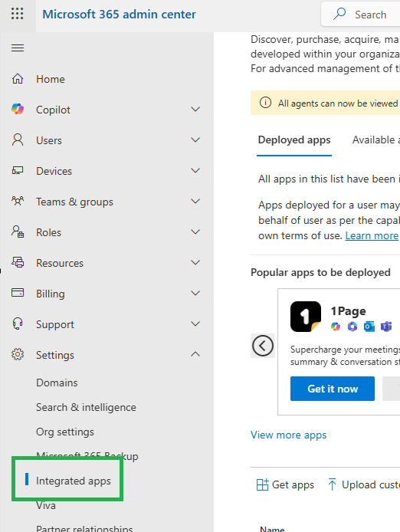Open Domains under Settings
400x532 pixels.
(57, 383)
